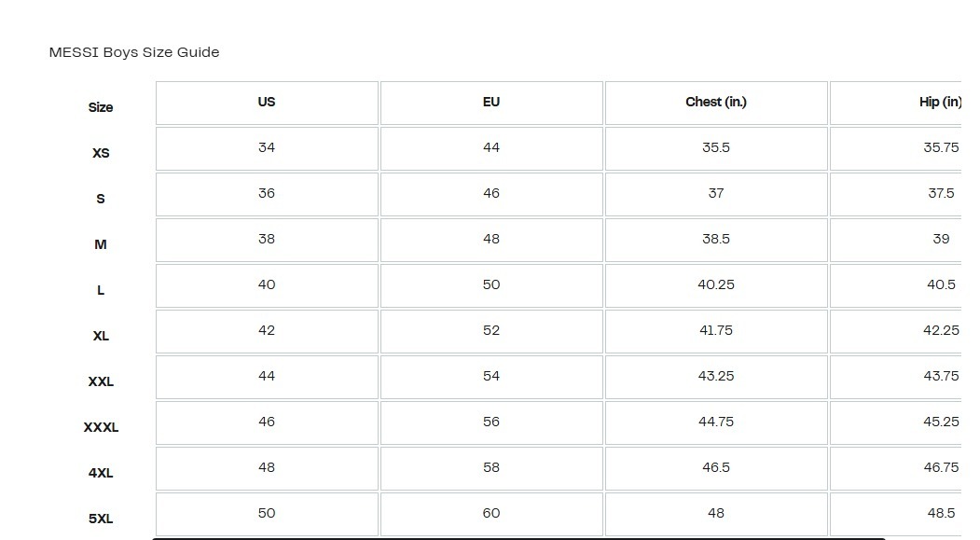Click the MESSI Boys Size Guide heading
Viewport: 980px width, 540px height.
pyautogui.click(x=134, y=52)
